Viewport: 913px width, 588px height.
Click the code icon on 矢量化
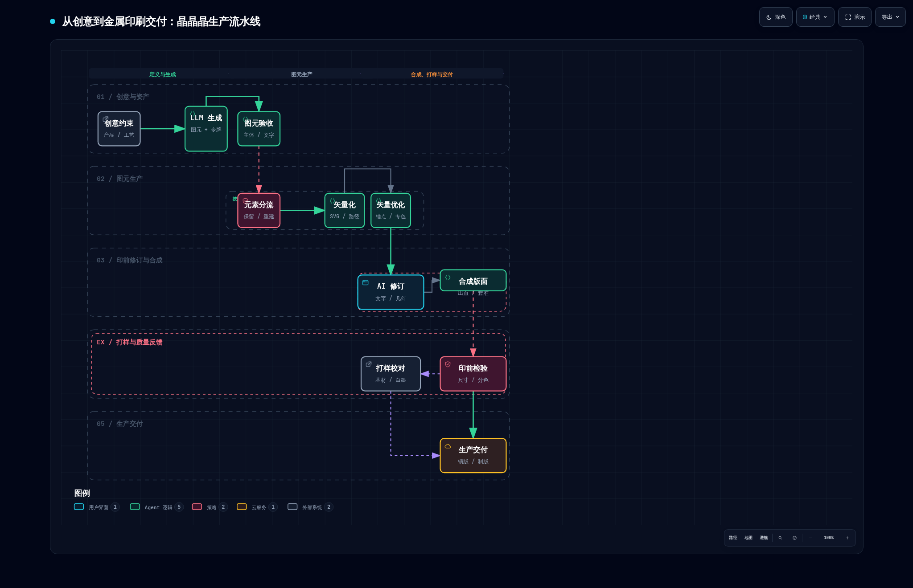[x=332, y=200]
